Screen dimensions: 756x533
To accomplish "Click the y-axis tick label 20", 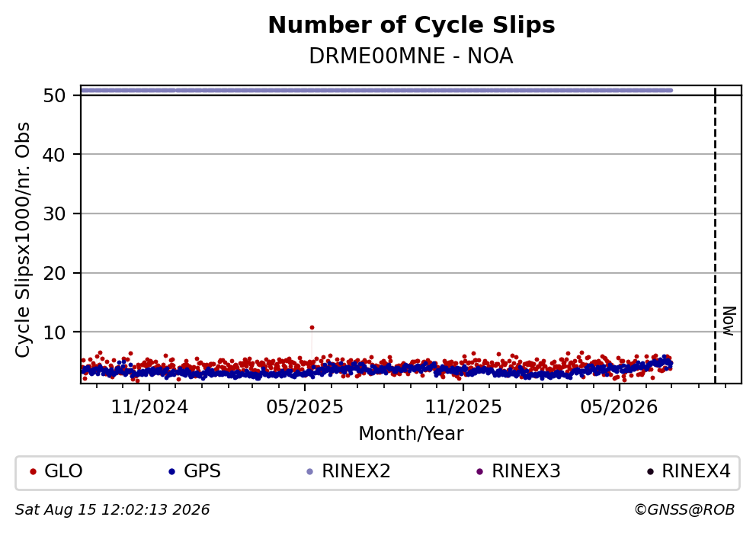I will [54, 273].
